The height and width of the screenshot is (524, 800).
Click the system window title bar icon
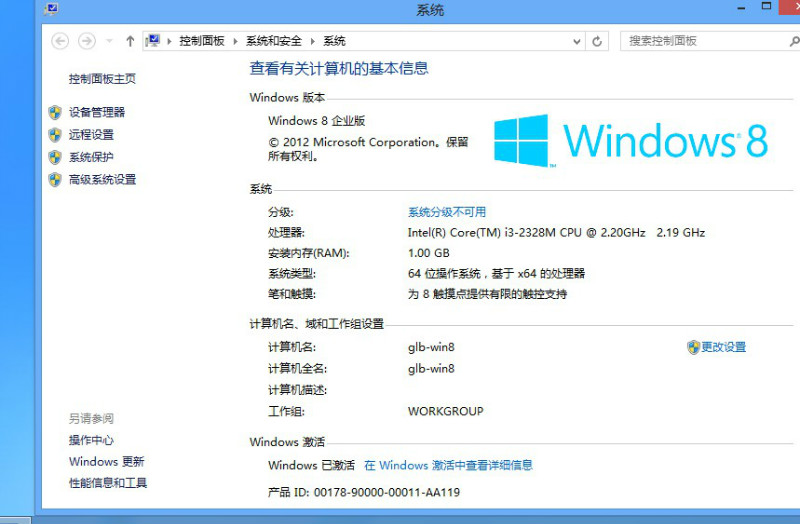51,9
